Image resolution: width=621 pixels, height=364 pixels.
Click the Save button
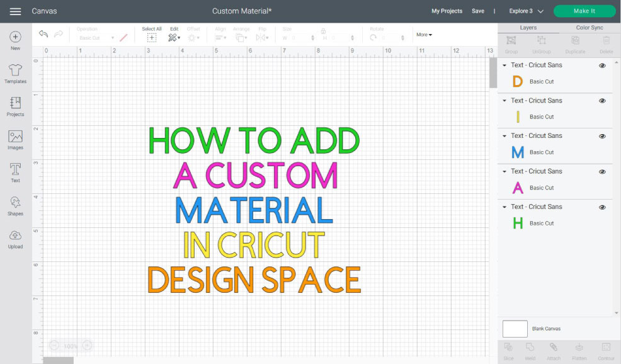pos(478,11)
